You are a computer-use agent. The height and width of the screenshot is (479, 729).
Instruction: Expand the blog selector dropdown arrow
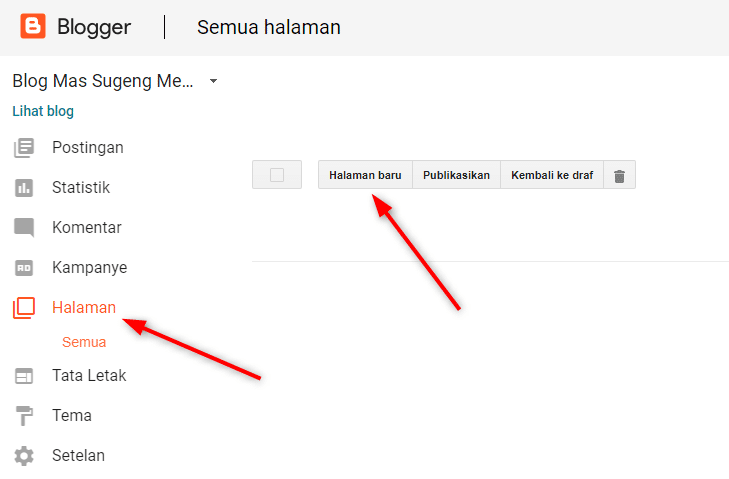pyautogui.click(x=213, y=81)
